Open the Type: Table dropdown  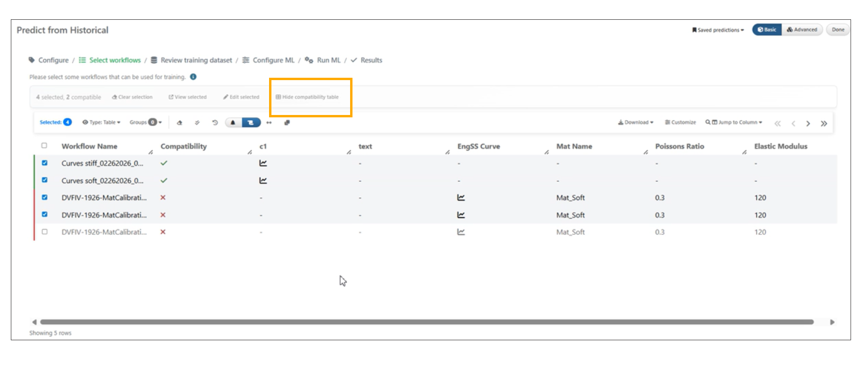click(102, 123)
